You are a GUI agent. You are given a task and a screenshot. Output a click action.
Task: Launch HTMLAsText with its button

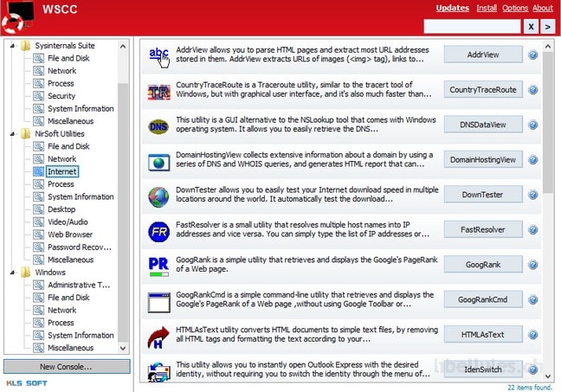(483, 335)
